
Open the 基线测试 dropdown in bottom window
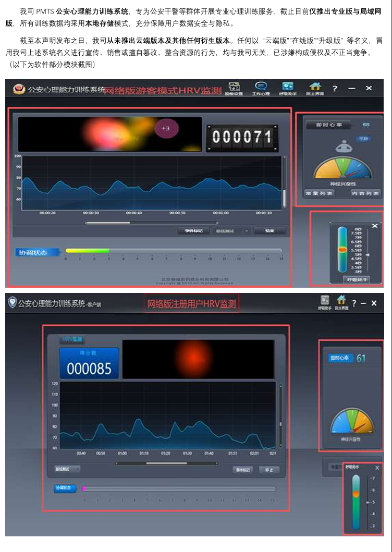coord(67,469)
